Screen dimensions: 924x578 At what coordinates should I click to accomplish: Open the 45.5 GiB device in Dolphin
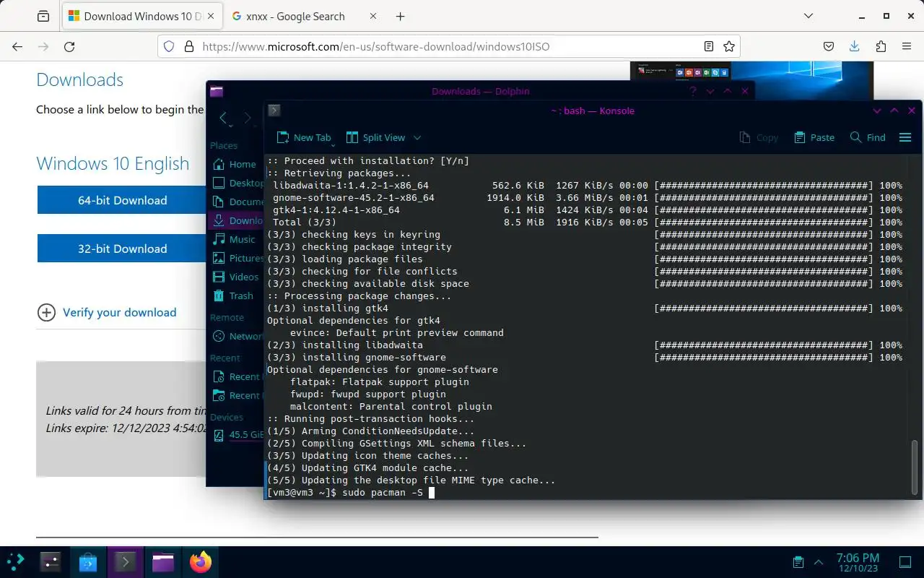237,435
